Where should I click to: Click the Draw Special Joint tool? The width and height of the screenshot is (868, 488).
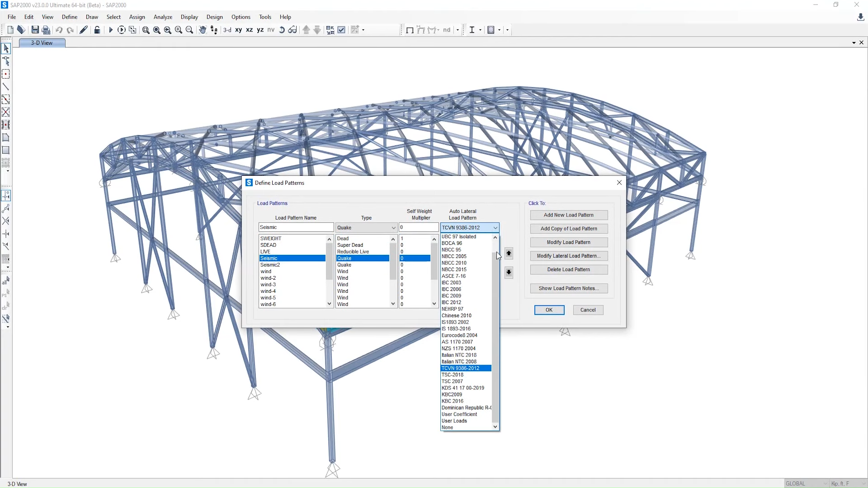(x=6, y=74)
